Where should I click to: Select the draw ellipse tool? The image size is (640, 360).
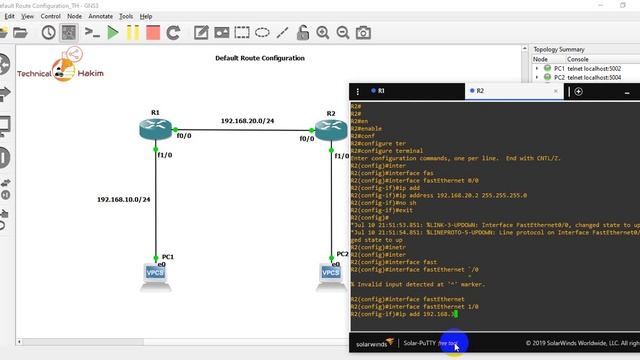pyautogui.click(x=262, y=33)
